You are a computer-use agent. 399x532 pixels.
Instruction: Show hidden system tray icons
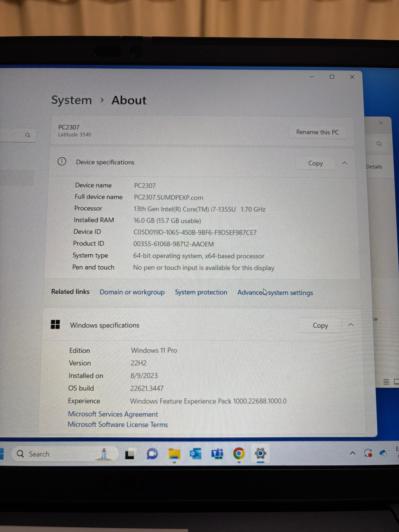(x=353, y=453)
